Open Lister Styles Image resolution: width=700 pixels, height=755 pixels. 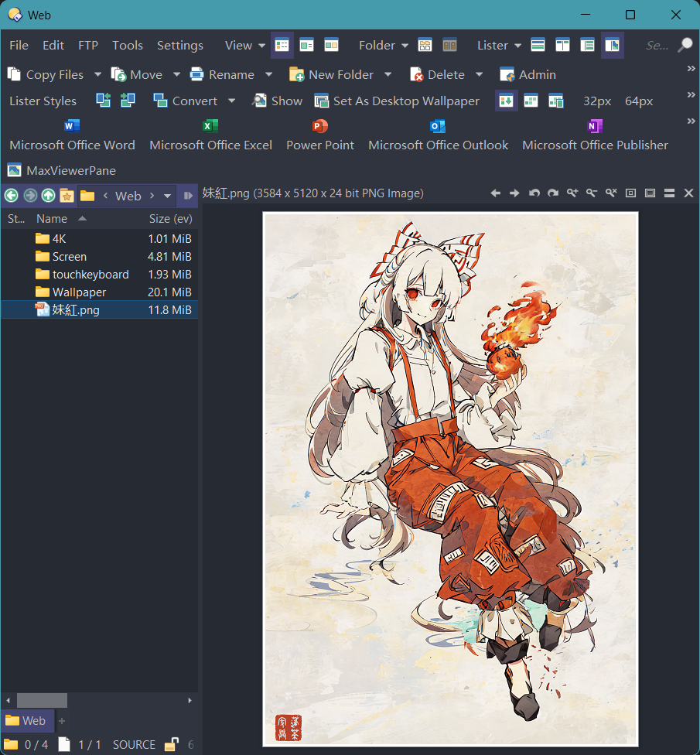pos(43,101)
